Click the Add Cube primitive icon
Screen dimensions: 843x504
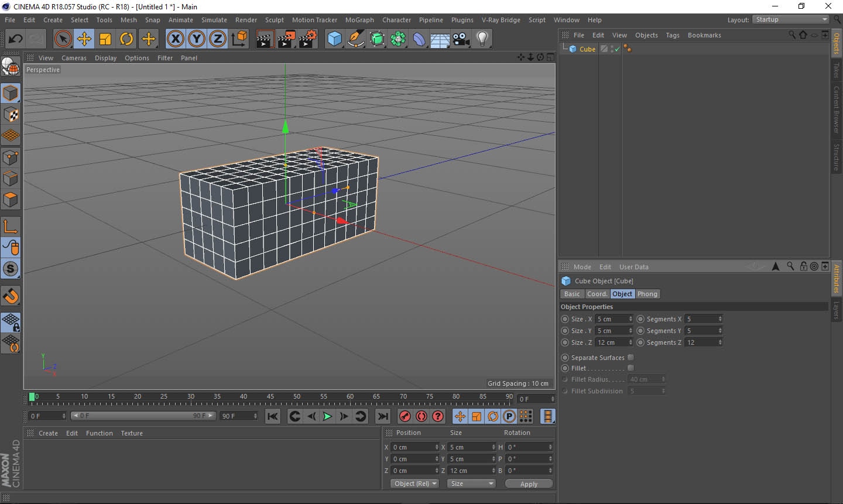[334, 39]
